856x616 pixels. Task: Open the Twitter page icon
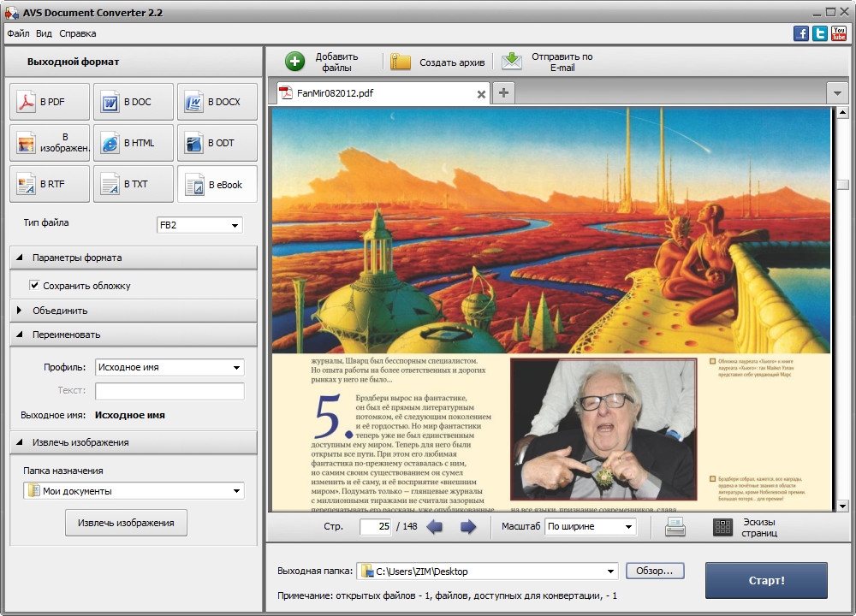(x=820, y=33)
